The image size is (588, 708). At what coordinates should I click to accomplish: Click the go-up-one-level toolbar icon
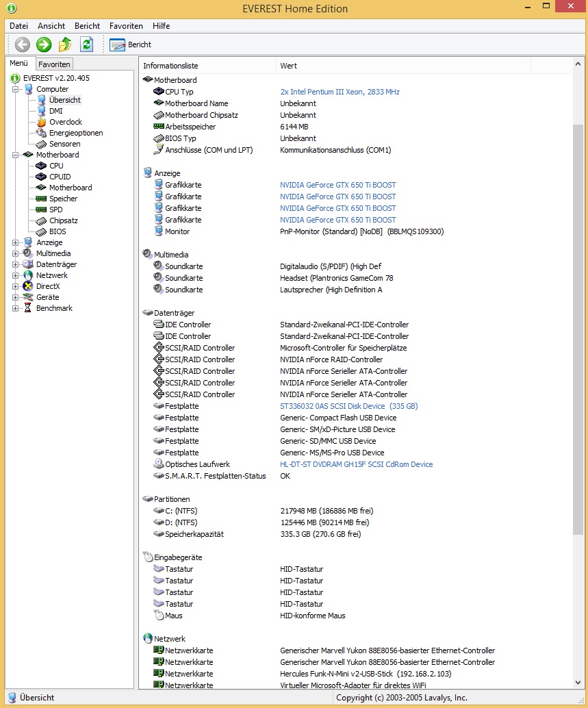coord(65,45)
